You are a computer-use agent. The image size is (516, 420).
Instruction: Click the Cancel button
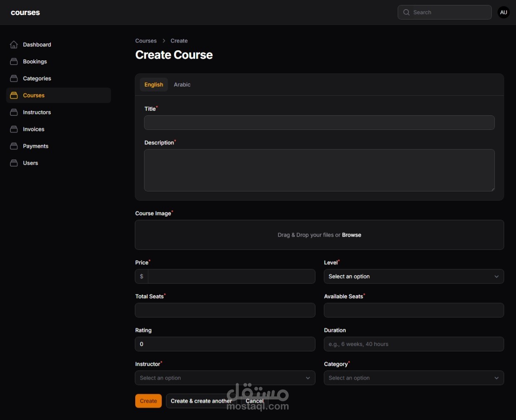point(255,401)
